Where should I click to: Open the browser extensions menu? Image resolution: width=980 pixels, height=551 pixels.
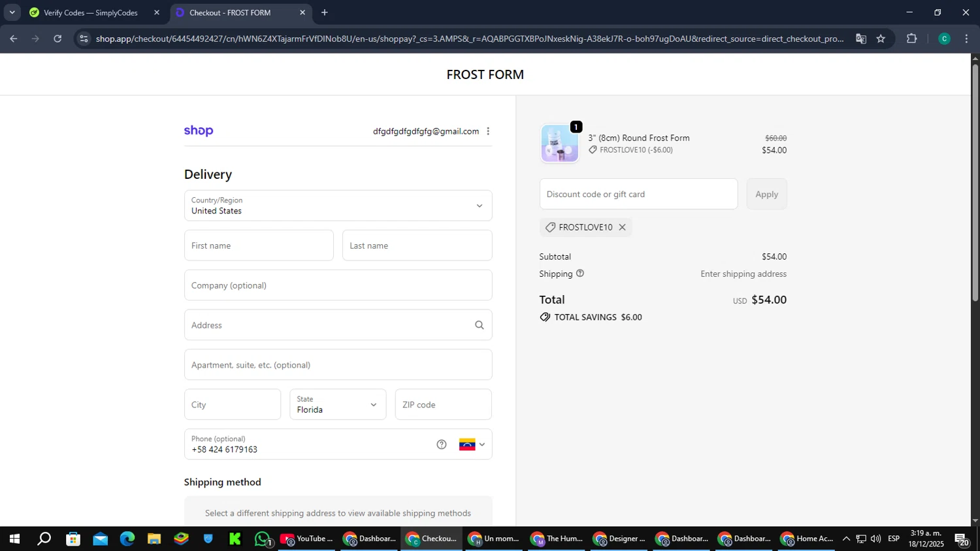[x=911, y=39]
